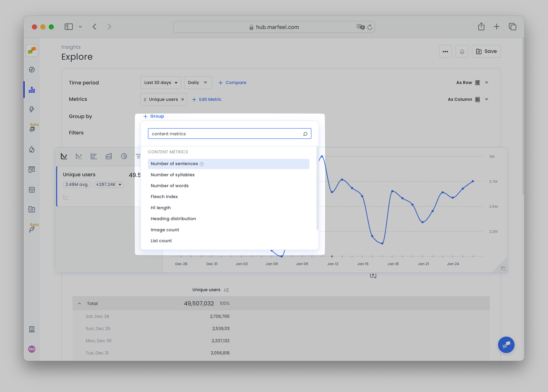Open the flame trending section in sidebar
Screen dimensions: 548x392
coord(32,150)
